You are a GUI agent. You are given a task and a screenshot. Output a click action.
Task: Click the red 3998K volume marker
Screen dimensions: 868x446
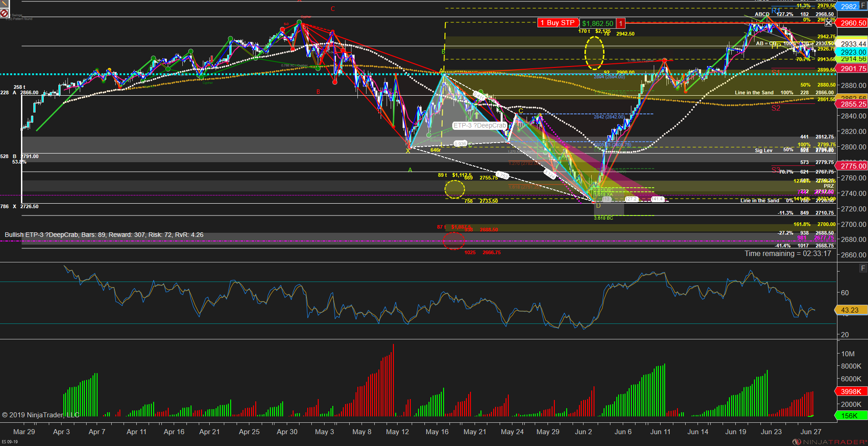(851, 391)
